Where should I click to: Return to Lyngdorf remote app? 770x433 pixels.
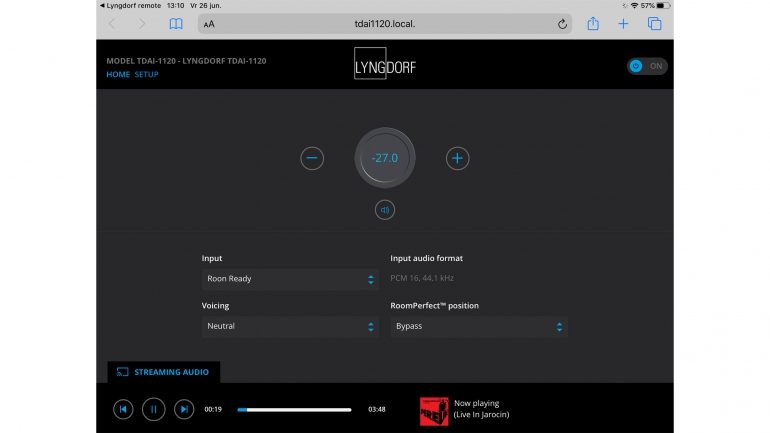coord(131,5)
